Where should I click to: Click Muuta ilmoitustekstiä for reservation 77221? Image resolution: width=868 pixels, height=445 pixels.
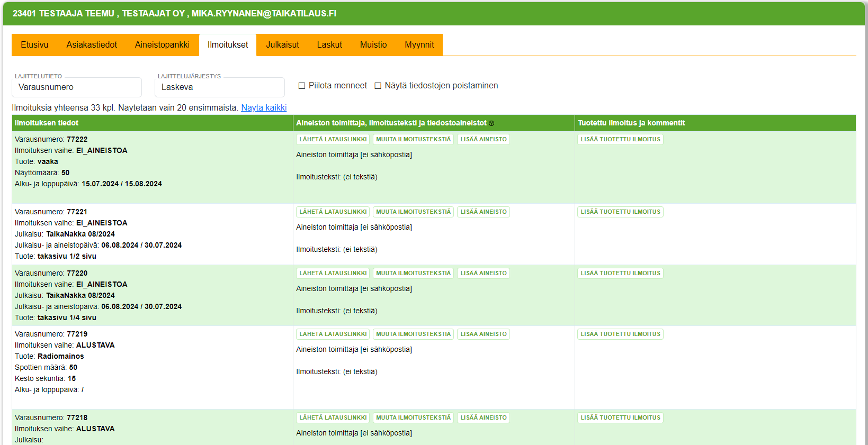coord(414,212)
